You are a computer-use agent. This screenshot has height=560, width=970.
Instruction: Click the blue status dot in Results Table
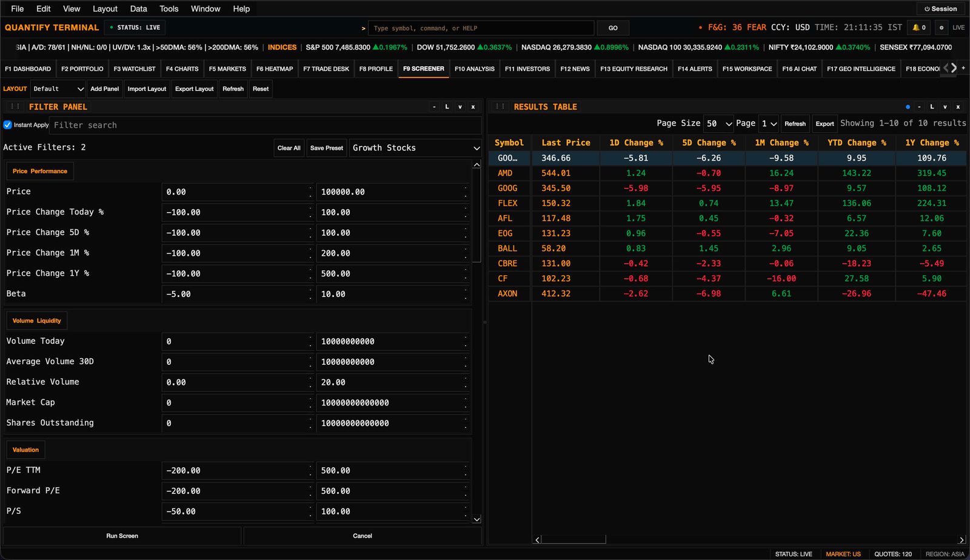click(908, 107)
